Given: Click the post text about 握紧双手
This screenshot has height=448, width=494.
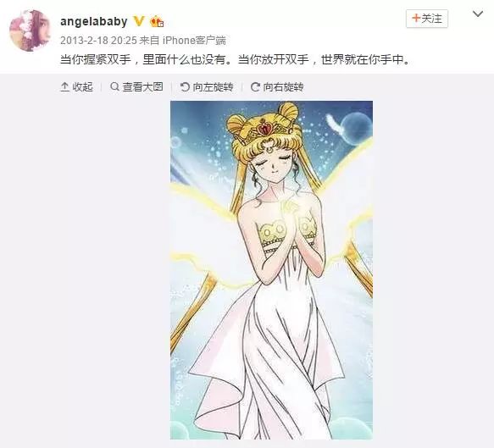Looking at the screenshot, I should coord(236,59).
